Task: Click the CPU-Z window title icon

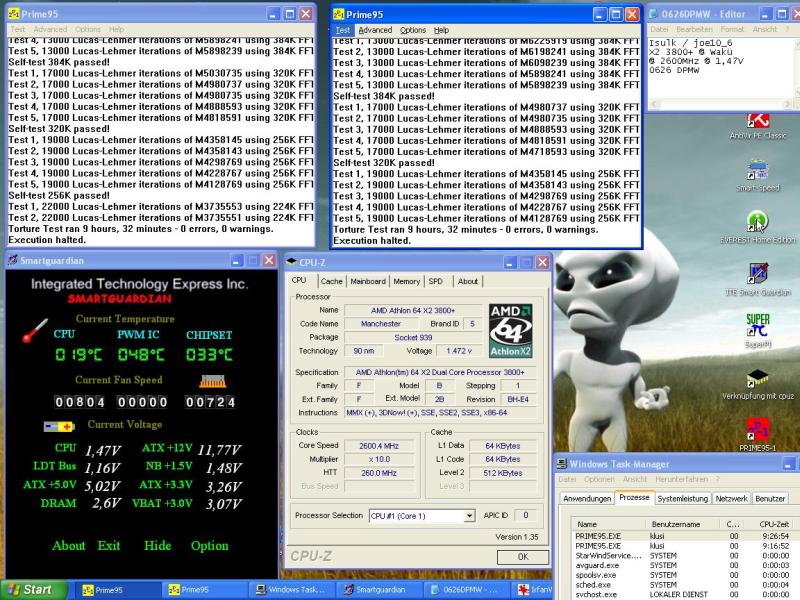Action: coord(291,262)
